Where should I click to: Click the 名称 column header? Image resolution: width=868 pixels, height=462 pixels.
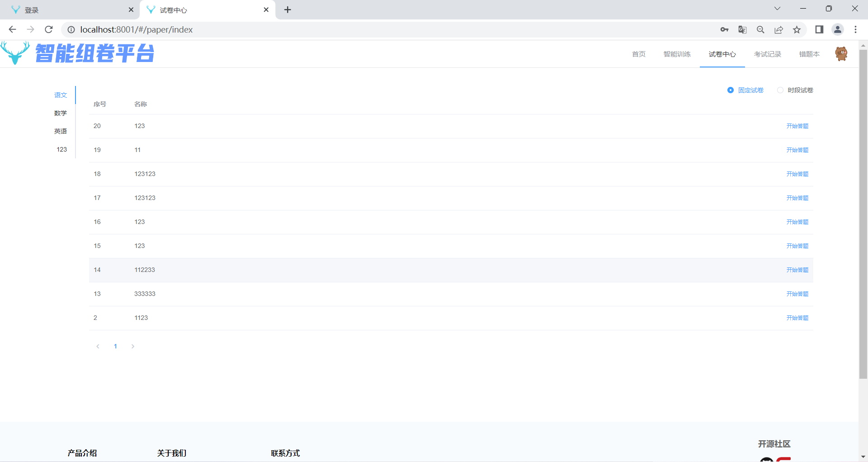[x=141, y=104]
